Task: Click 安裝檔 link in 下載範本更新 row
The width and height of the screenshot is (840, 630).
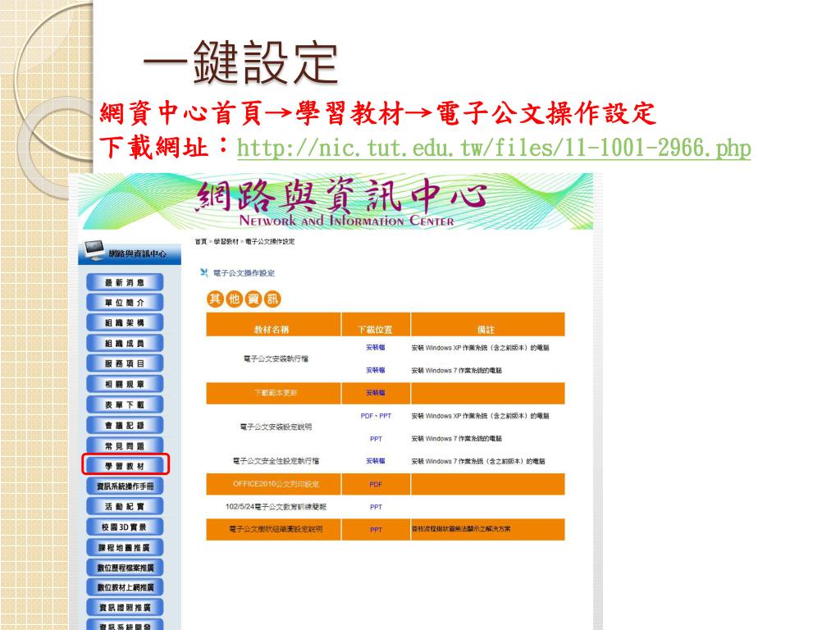Action: tap(376, 393)
